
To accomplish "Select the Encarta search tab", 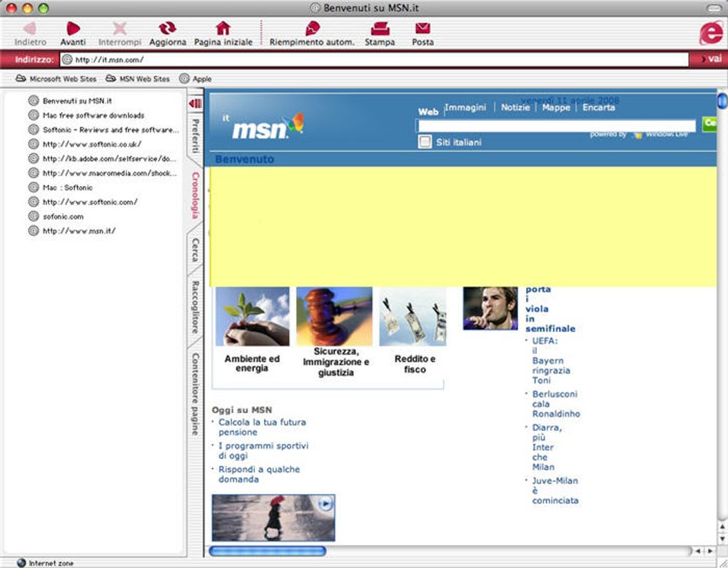I will [x=599, y=107].
